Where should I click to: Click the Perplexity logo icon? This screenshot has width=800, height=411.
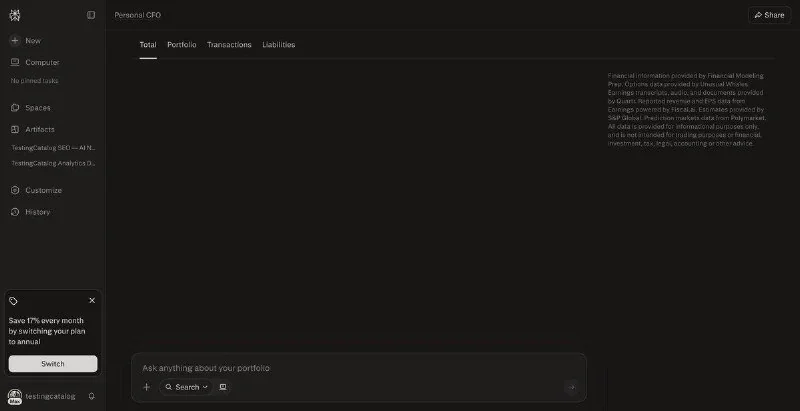pos(15,15)
